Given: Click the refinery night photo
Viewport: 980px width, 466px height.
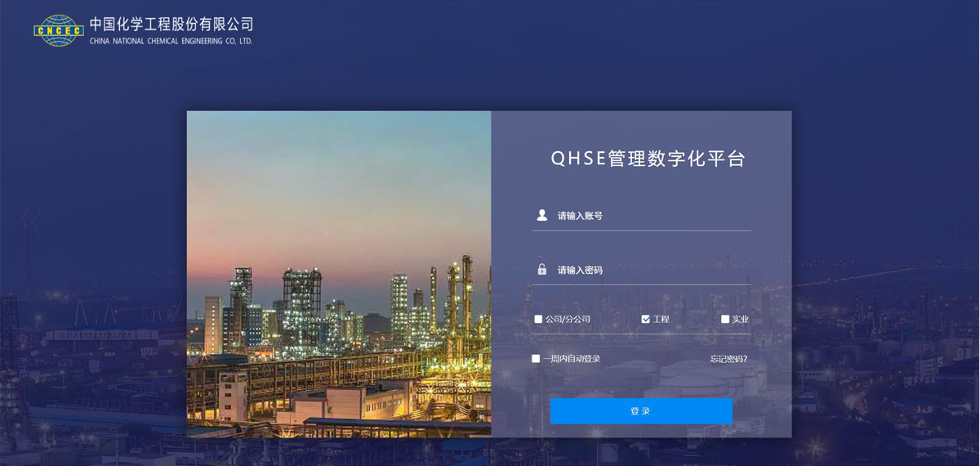Looking at the screenshot, I should pyautogui.click(x=339, y=274).
